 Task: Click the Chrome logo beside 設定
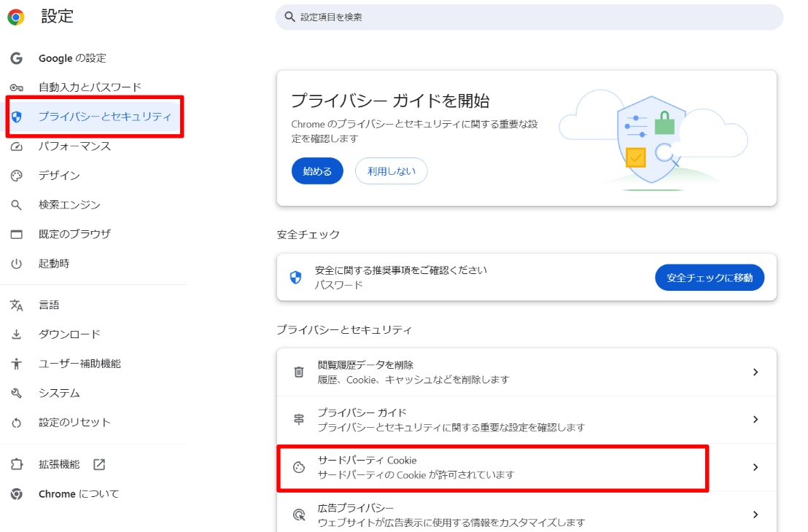(x=16, y=17)
